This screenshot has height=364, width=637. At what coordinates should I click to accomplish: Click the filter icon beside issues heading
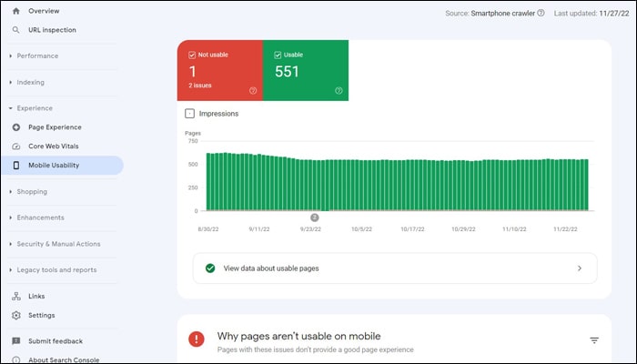click(x=594, y=340)
